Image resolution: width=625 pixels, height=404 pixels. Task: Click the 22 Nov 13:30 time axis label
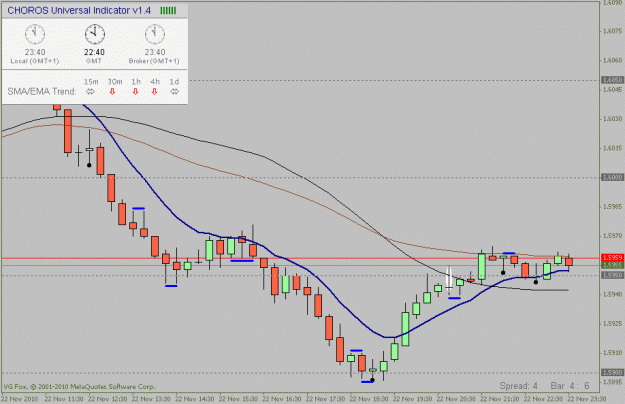[x=151, y=399]
